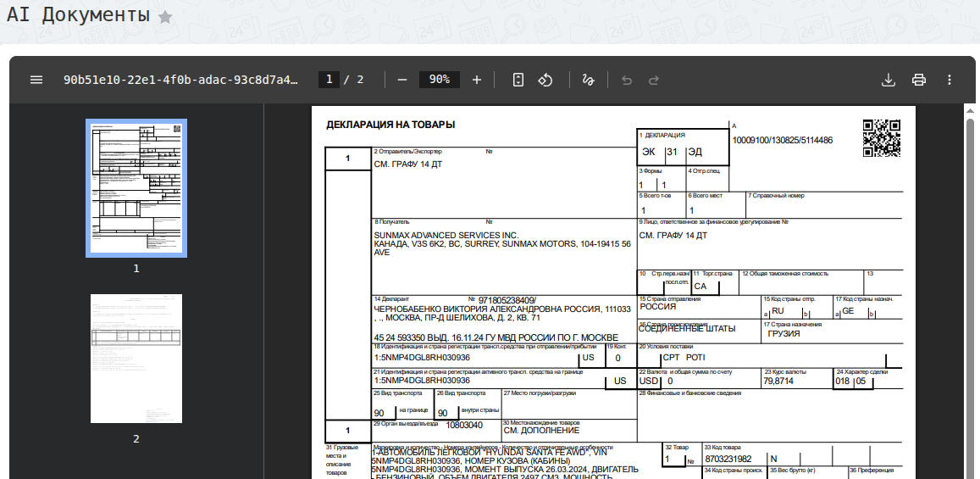Click the zoom out minus button
This screenshot has width=980, height=479.
click(x=402, y=80)
